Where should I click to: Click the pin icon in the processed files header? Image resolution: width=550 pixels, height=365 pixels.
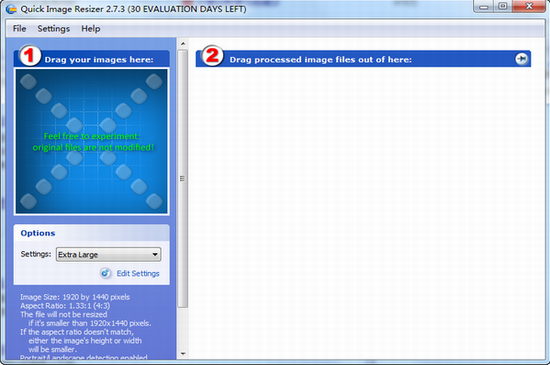tap(521, 59)
